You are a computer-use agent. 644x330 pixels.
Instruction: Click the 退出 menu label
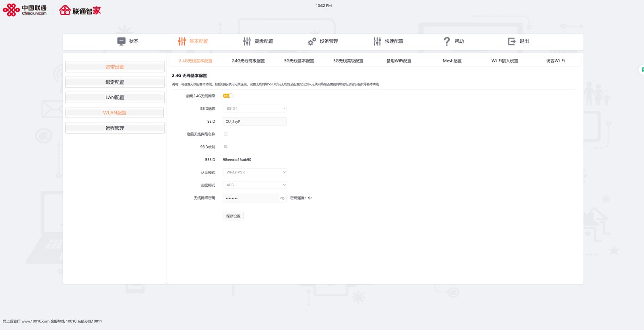[524, 41]
